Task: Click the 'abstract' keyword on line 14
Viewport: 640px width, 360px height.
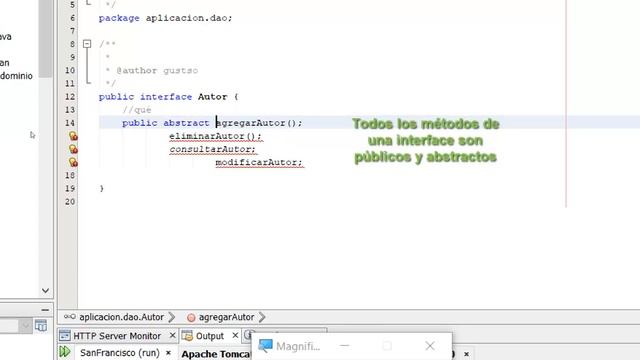Action: pyautogui.click(x=186, y=123)
